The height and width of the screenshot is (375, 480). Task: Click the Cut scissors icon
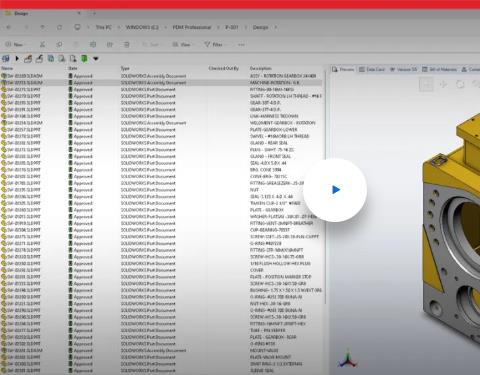[x=42, y=44]
